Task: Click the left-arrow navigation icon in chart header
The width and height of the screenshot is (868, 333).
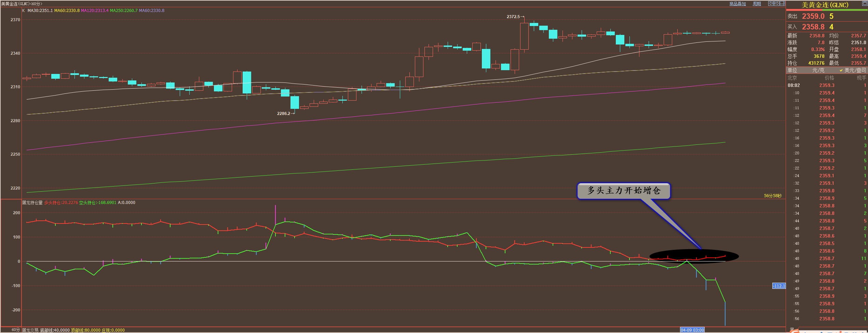Action: (771, 3)
